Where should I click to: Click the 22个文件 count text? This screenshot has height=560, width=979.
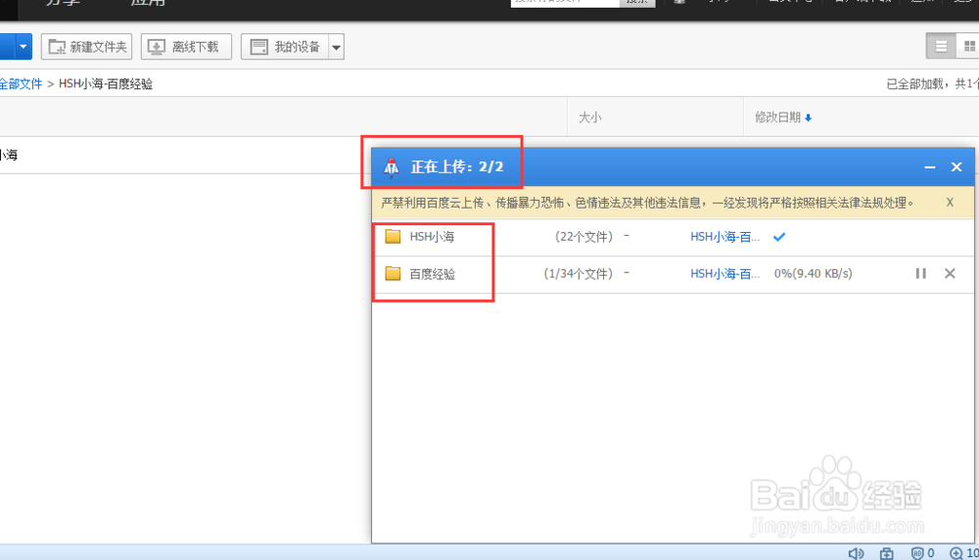pyautogui.click(x=583, y=237)
